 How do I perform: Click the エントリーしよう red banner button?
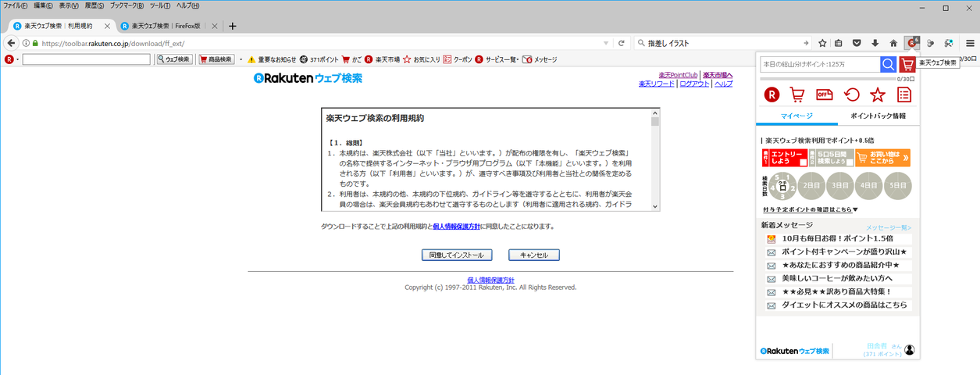tap(785, 158)
